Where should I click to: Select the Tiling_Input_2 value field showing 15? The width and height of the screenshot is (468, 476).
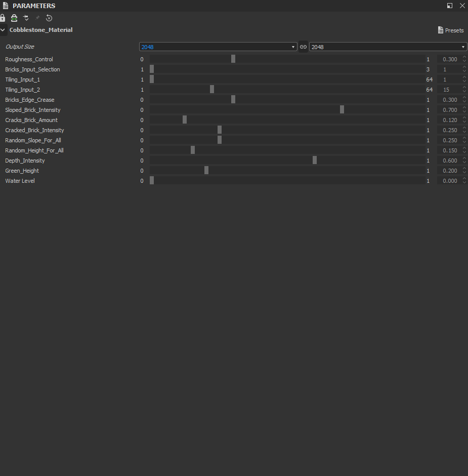[449, 90]
